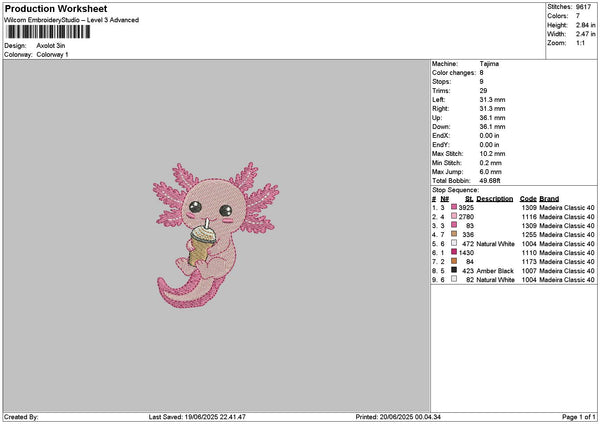Image resolution: width=600 pixels, height=424 pixels.
Task: Click the 'Brand' column header
Action: coord(549,199)
